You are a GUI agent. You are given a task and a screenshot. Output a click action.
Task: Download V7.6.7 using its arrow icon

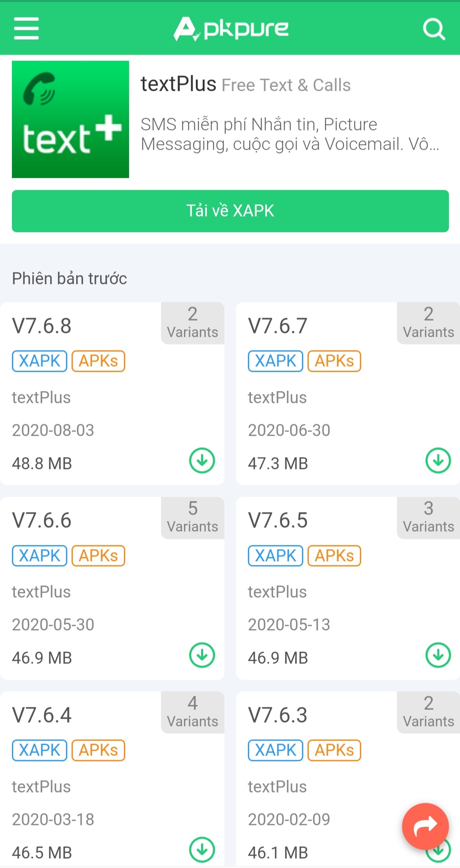tap(438, 460)
